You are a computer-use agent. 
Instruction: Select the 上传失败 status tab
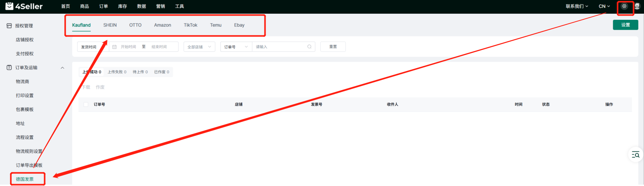coord(117,72)
